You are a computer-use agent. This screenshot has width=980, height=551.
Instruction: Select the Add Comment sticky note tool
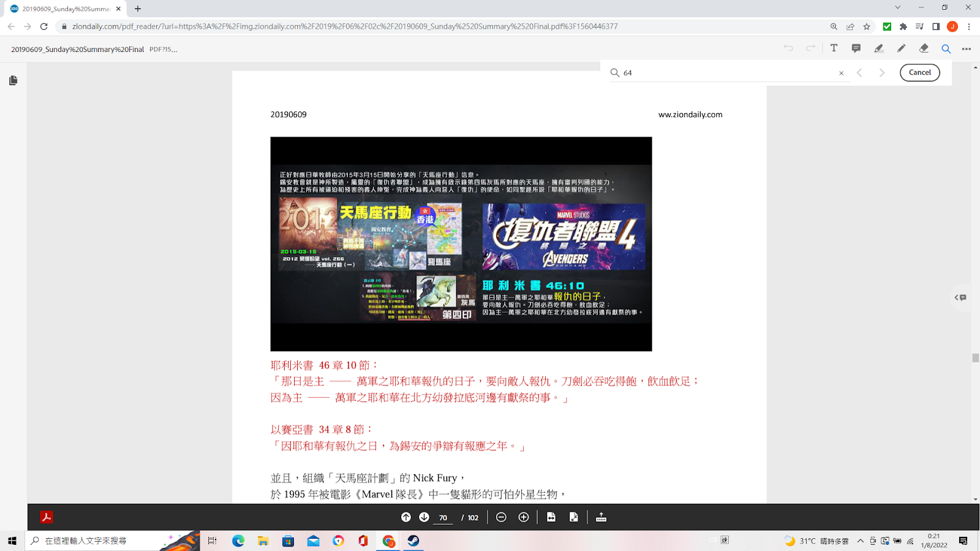(x=856, y=48)
